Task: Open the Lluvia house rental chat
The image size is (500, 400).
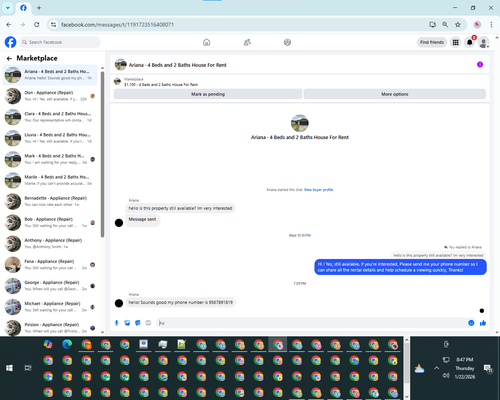Action: coord(50,138)
